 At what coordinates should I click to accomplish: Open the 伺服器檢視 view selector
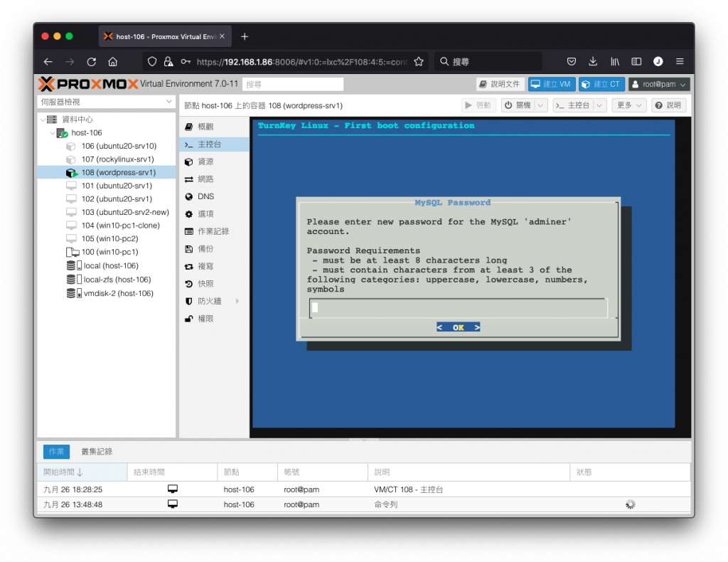point(107,102)
